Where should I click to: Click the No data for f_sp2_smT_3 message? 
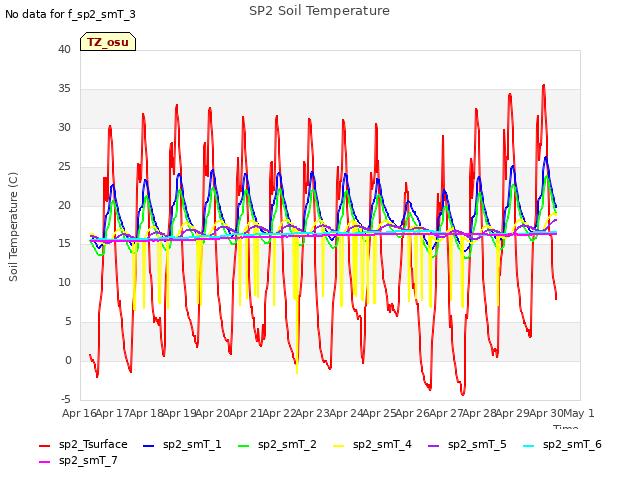pyautogui.click(x=70, y=14)
